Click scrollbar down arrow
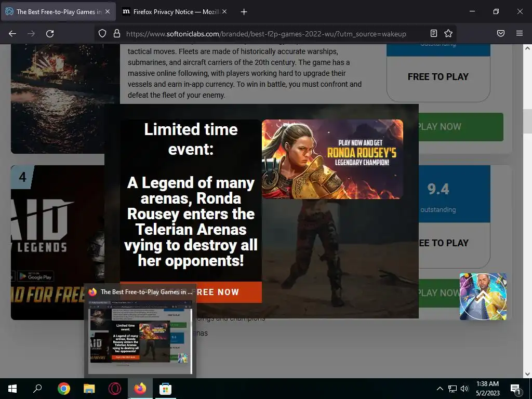532x399 pixels. click(x=527, y=374)
